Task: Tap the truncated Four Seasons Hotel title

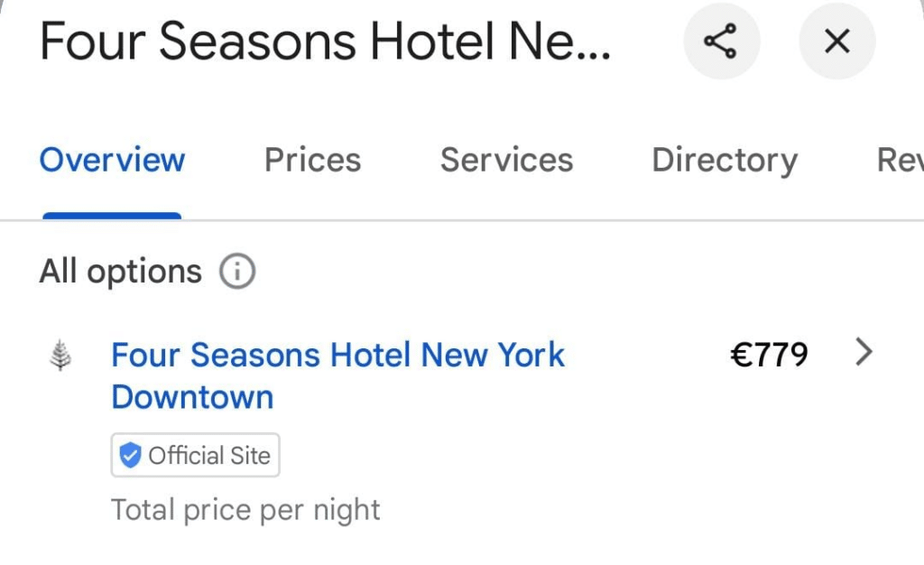Action: click(x=325, y=42)
